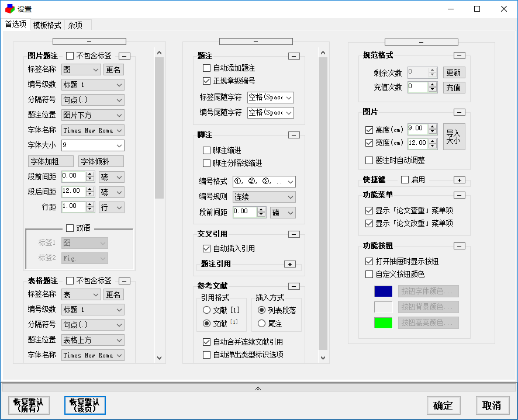The image size is (518, 420).
Task: Click the green highlight color swatch
Action: (x=383, y=322)
